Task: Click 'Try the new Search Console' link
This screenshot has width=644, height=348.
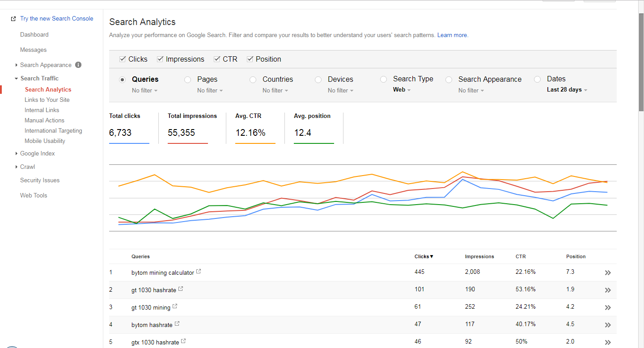Action: point(56,18)
